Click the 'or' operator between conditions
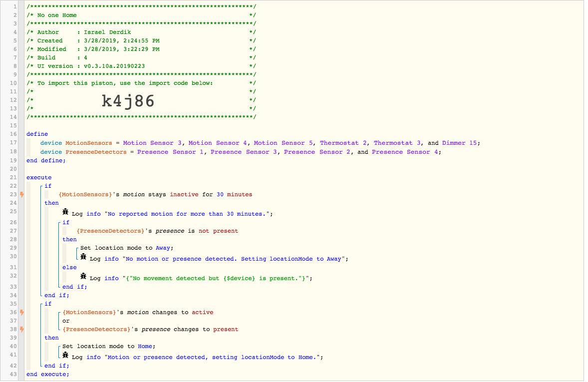 pos(66,321)
